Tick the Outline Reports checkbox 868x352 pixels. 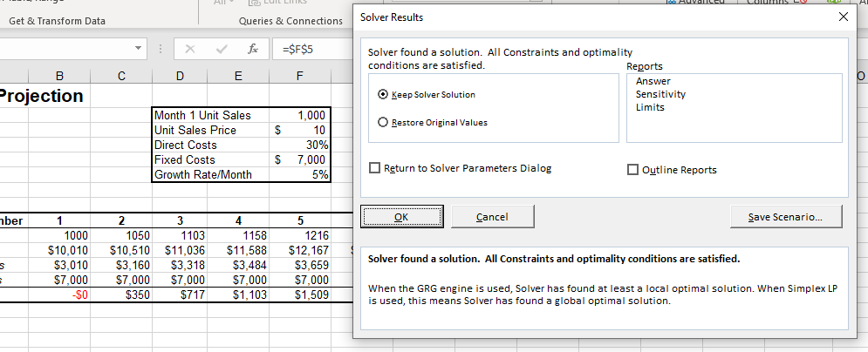point(633,170)
